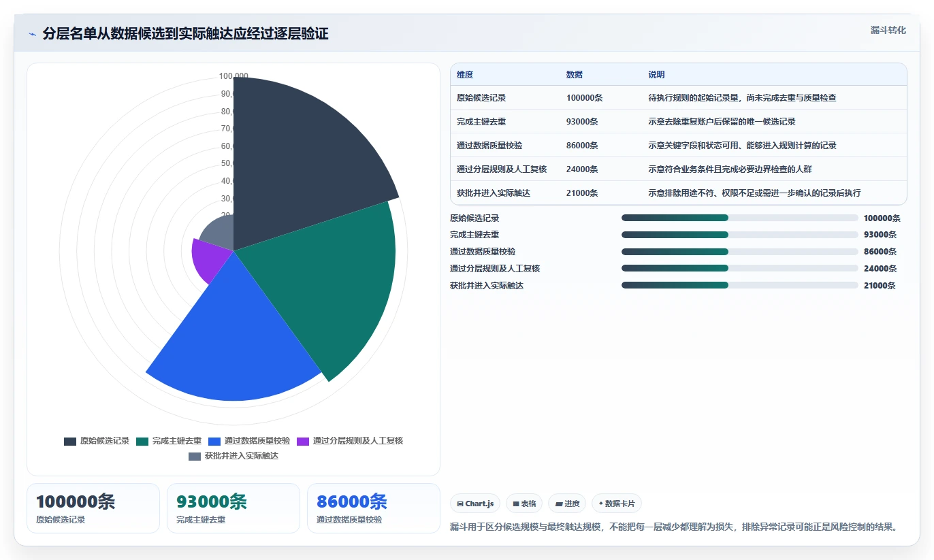Click the 通过数据质量校验 progress list label
This screenshot has width=934, height=560.
(483, 252)
